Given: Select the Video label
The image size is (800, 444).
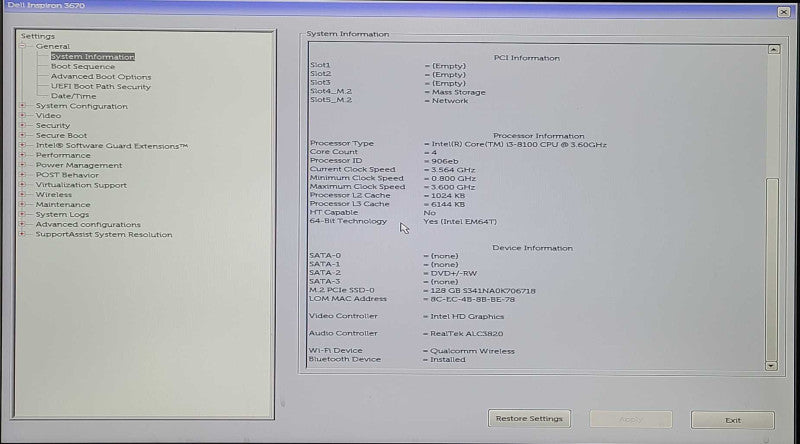Looking at the screenshot, I should (x=48, y=115).
